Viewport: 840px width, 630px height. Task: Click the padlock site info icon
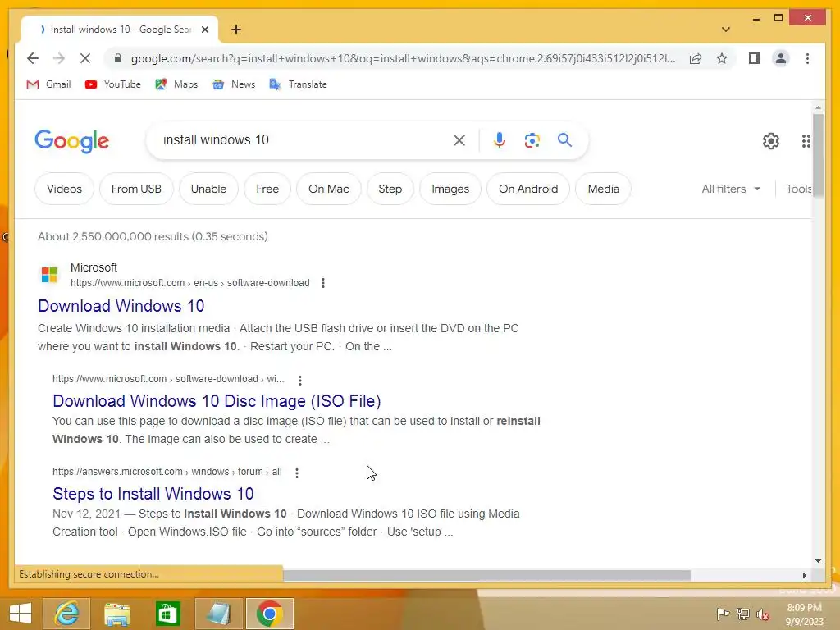[x=118, y=58]
